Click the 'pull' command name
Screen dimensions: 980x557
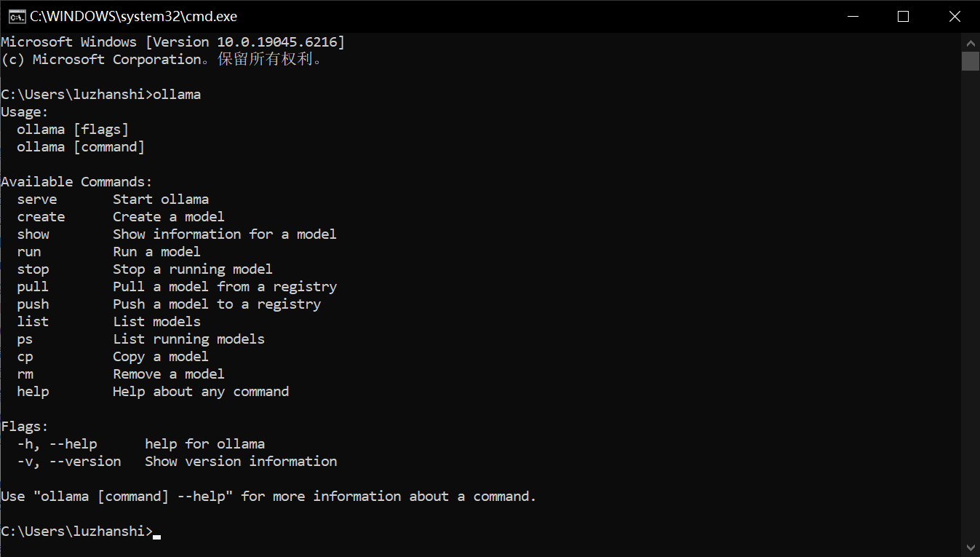click(x=33, y=287)
